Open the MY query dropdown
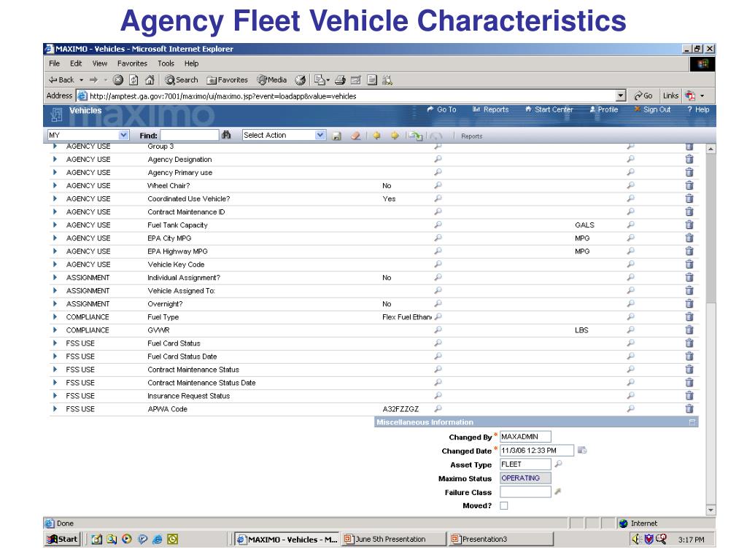This screenshot has width=747, height=560. click(123, 135)
